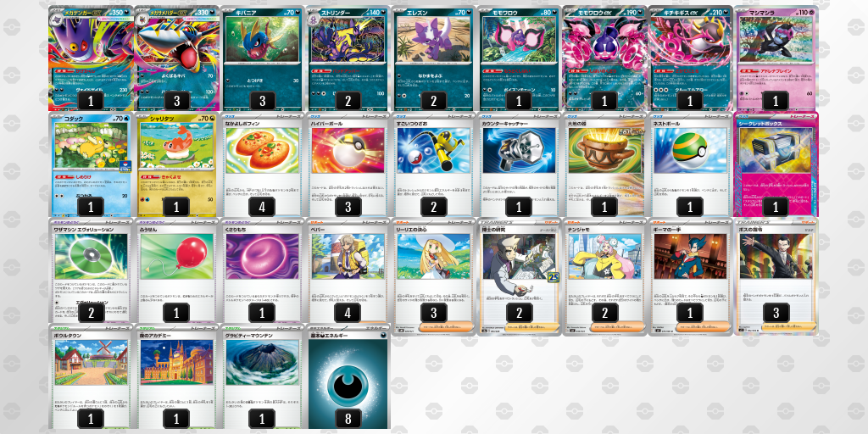Select the Earthen Vessel (大地の器) card
This screenshot has height=434, width=868.
coord(604,164)
